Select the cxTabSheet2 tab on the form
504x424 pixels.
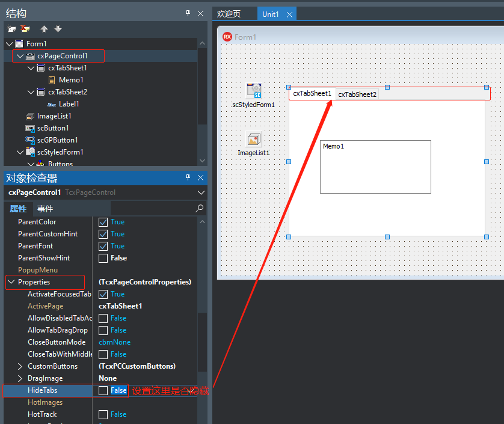click(x=357, y=94)
